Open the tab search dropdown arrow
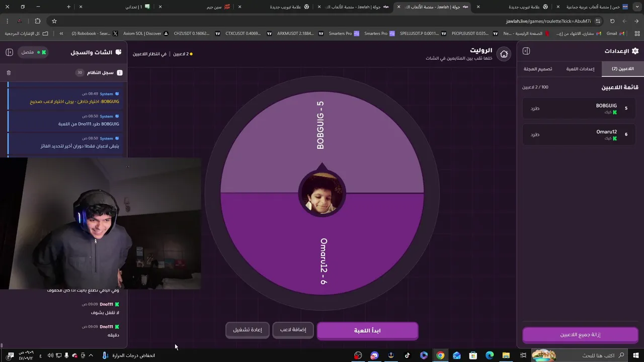Screen dimensions: 644x362 (636, 7)
